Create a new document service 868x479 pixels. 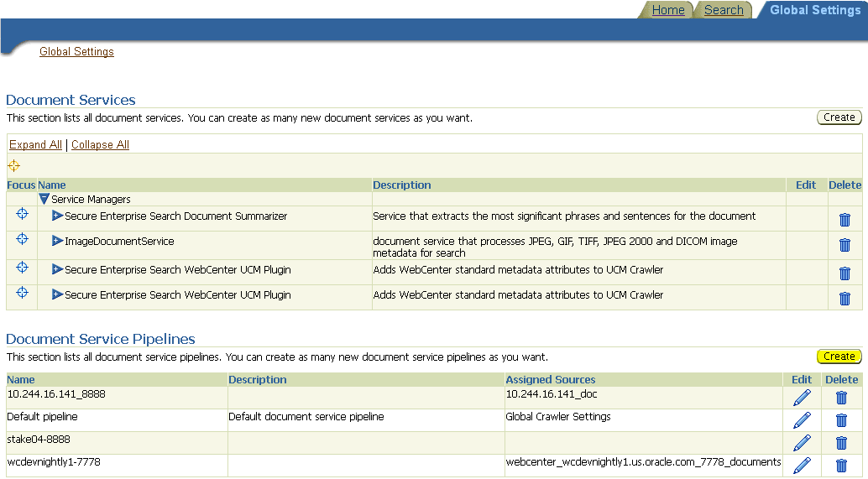pos(839,117)
